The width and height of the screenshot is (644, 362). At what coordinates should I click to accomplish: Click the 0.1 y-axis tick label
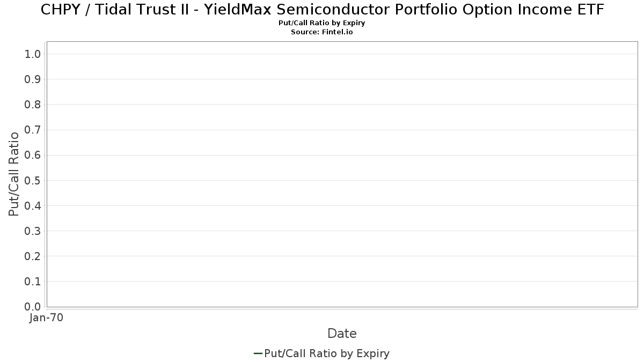coord(33,281)
